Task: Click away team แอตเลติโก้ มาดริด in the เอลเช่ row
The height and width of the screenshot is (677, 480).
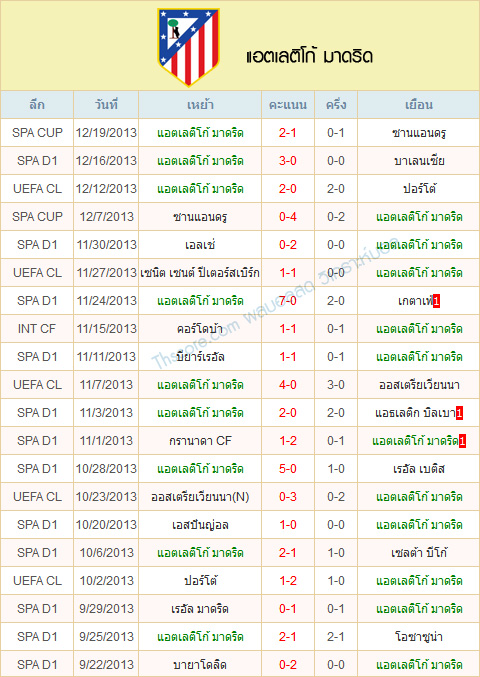Action: pos(419,245)
